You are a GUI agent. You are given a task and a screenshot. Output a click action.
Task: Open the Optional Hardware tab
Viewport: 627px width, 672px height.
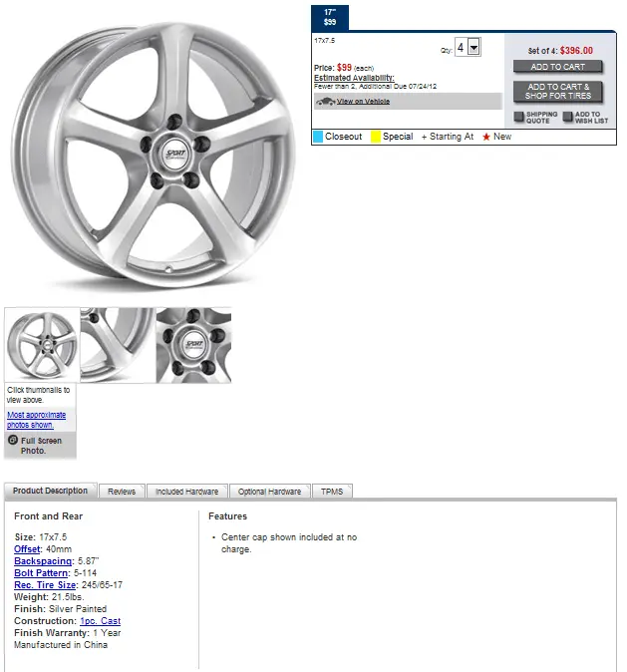pyautogui.click(x=270, y=492)
